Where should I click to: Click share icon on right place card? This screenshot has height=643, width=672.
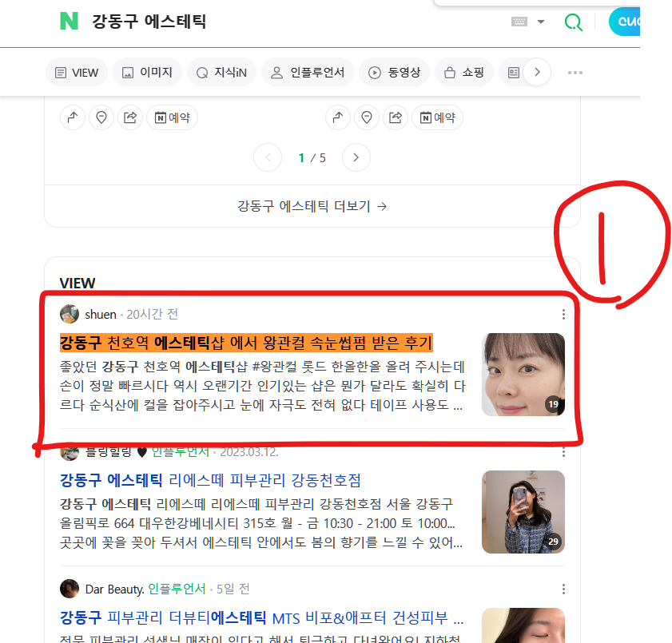[x=396, y=117]
